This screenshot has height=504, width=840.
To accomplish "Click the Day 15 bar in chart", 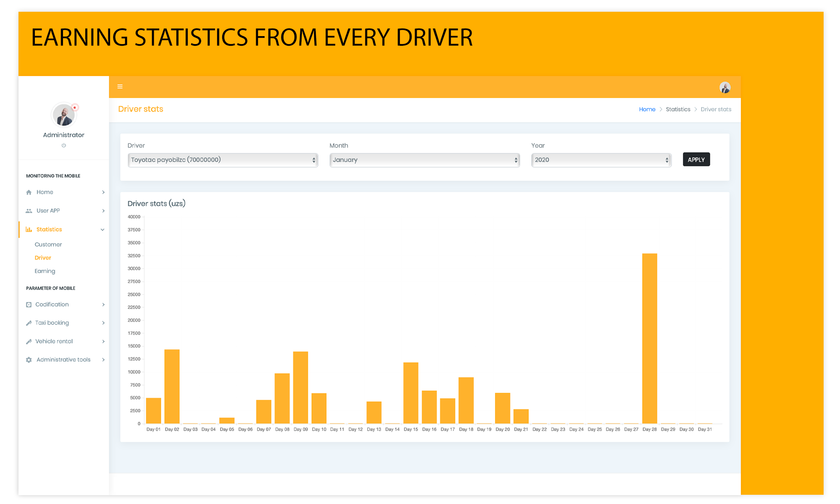I will pos(411,393).
